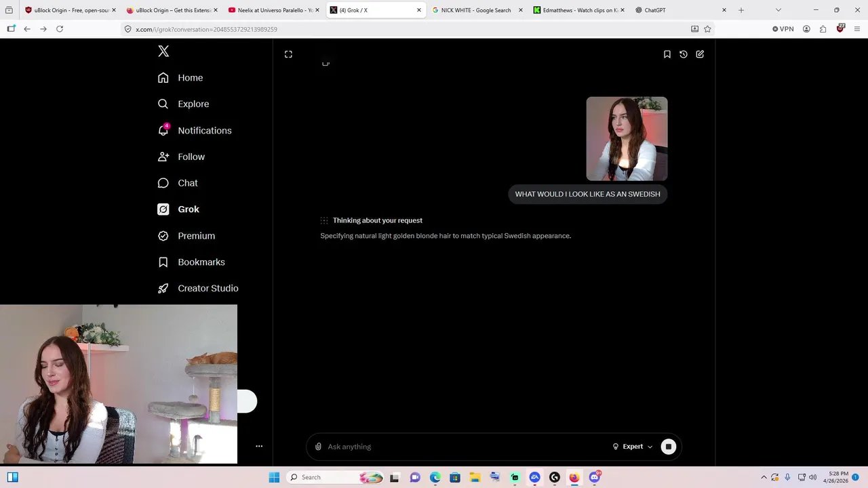Open Creator Studio from the sidebar

click(x=198, y=288)
